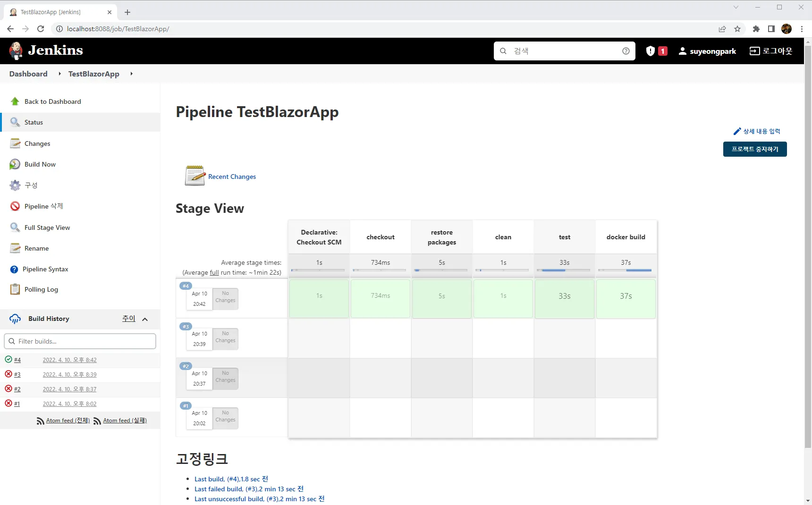Click the configure gear icon in sidebar
Viewport: 812px width, 505px height.
(x=15, y=185)
